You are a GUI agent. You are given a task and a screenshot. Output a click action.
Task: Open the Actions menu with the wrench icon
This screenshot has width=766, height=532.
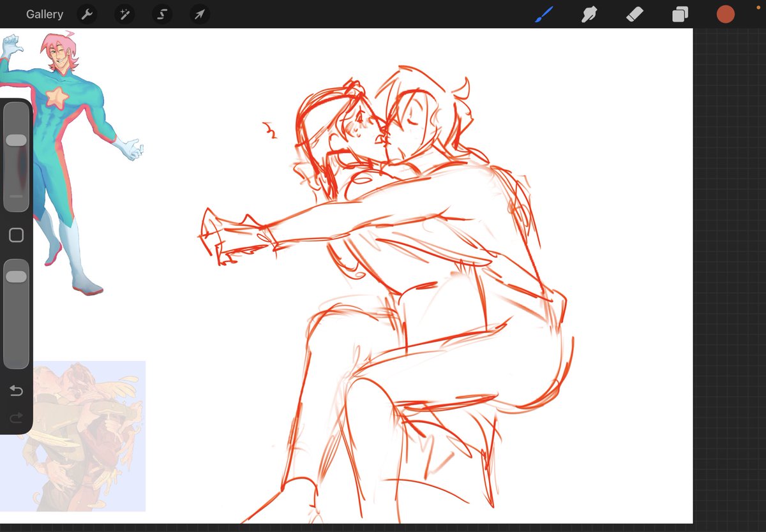click(x=87, y=14)
